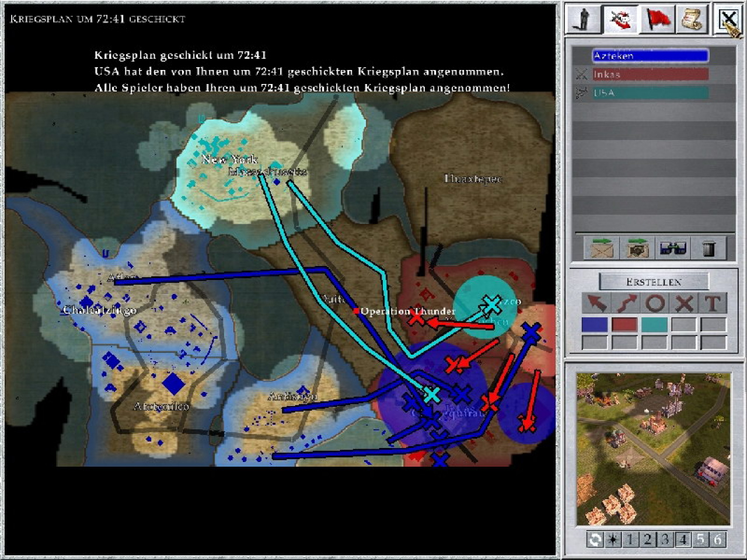Select preview slot number 3
The height and width of the screenshot is (560, 747).
[665, 540]
